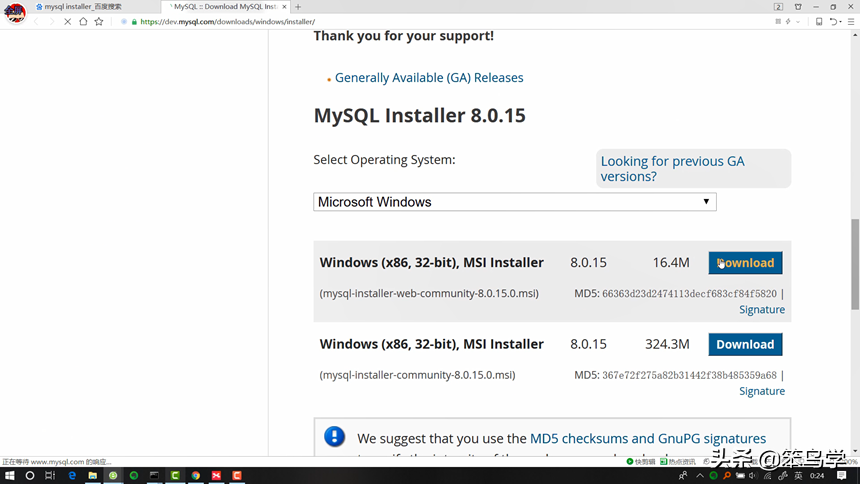The height and width of the screenshot is (484, 860).
Task: Launch Microsoft Edge from the taskbar
Action: 72,475
